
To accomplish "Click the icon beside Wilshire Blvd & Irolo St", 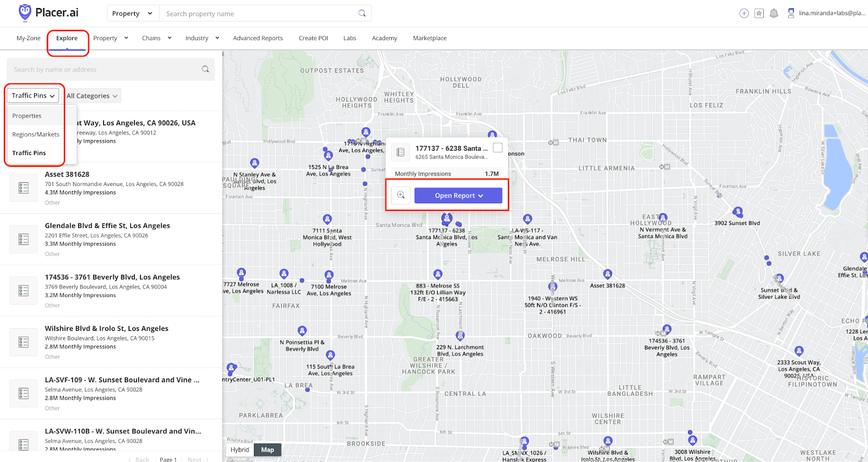I will [x=23, y=342].
